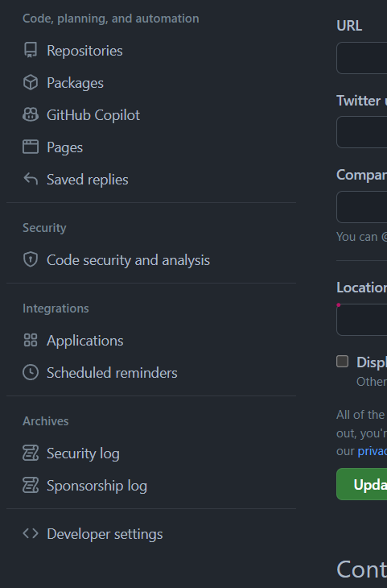Click the Repositories repo icon
Image resolution: width=387 pixels, height=588 pixels.
[31, 50]
